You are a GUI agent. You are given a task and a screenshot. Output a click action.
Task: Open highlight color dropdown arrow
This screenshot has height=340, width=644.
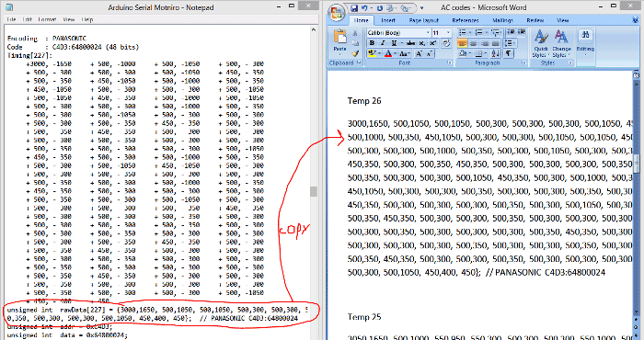(x=379, y=53)
